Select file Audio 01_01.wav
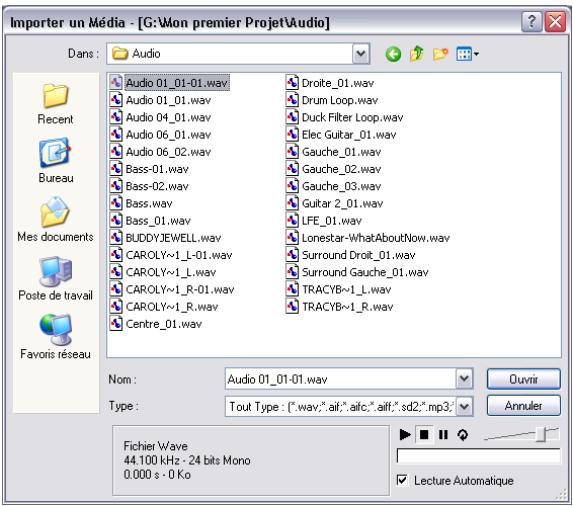This screenshot has height=506, width=573. (160, 100)
